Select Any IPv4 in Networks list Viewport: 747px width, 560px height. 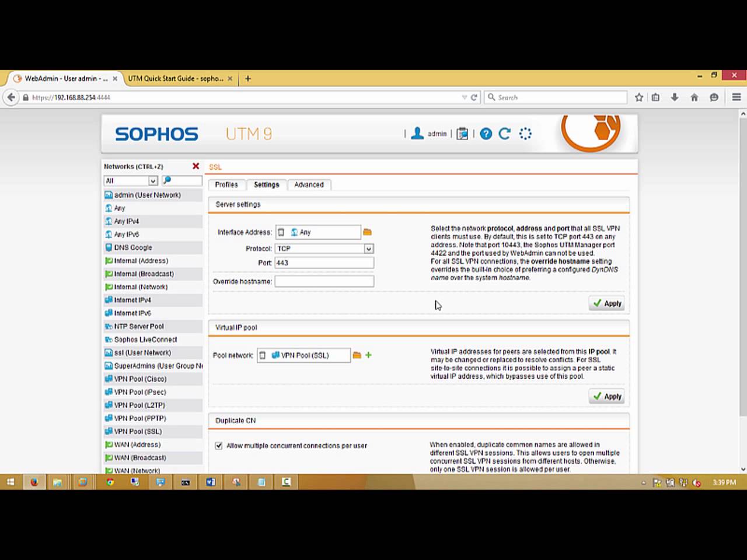[x=153, y=221]
